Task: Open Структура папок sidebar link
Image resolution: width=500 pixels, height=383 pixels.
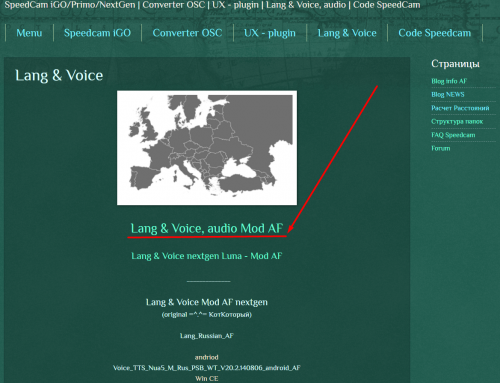Action: 457,121
